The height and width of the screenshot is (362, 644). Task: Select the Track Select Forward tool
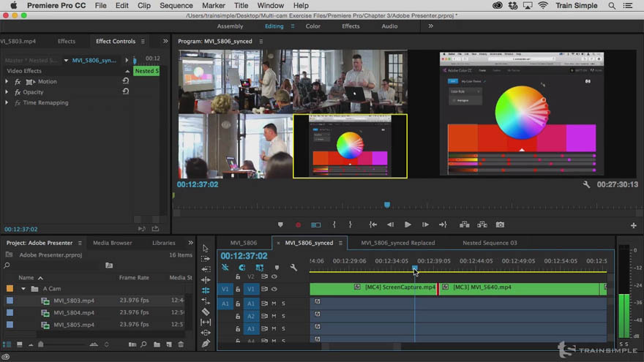(206, 259)
